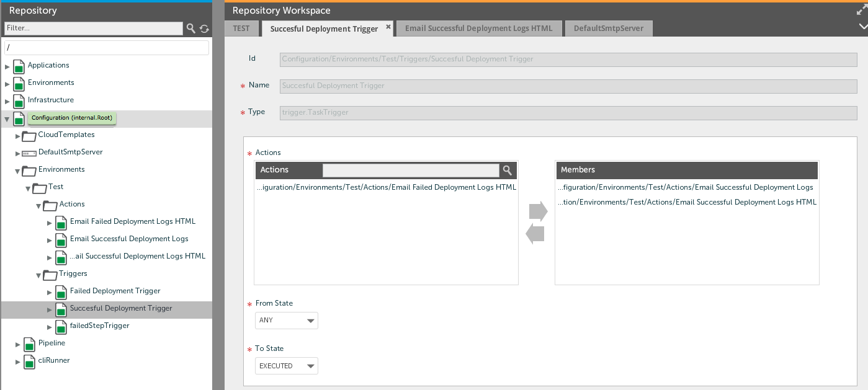Click the repository filter search magnifier icon
868x390 pixels.
coord(191,29)
